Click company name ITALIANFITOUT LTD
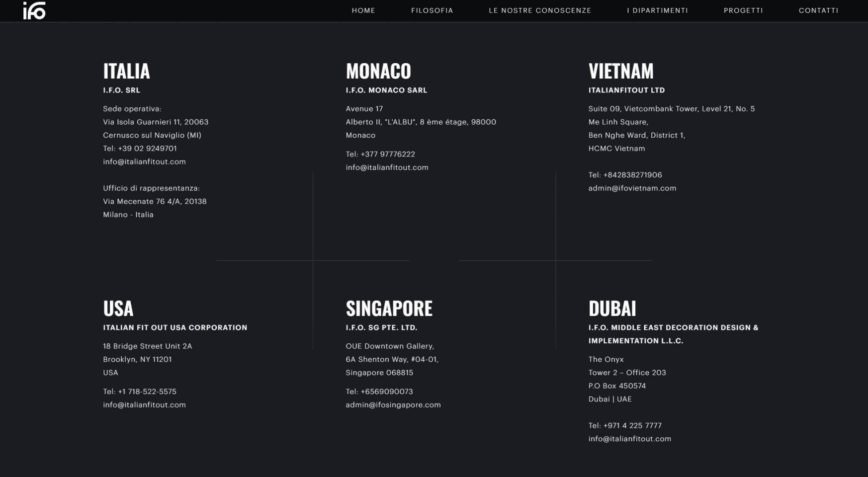 point(626,90)
